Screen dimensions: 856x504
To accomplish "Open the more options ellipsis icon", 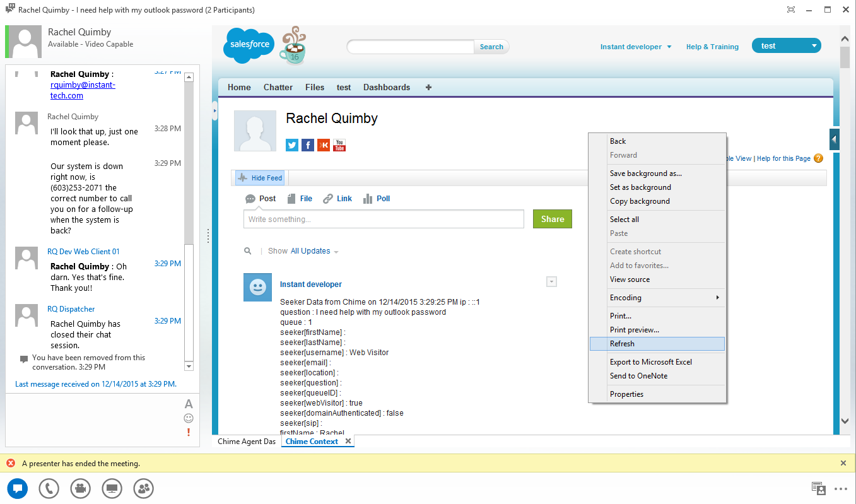I will tap(841, 488).
